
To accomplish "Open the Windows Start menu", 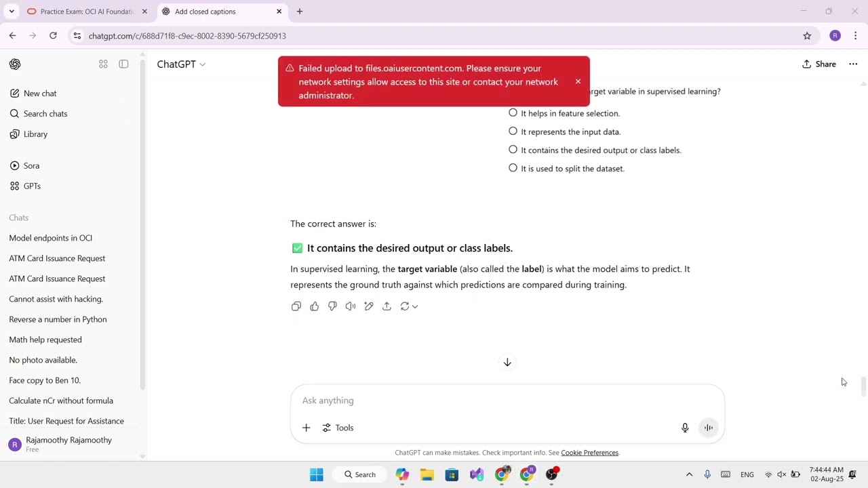I will point(317,474).
